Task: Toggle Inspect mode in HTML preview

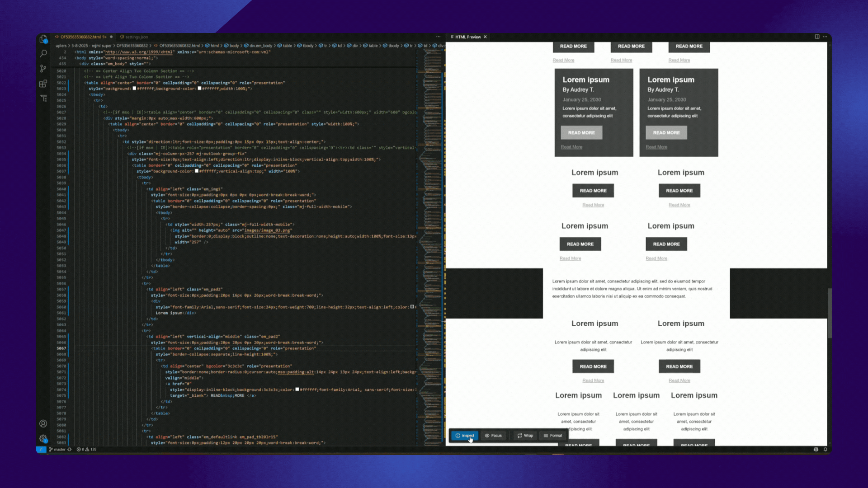Action: click(464, 435)
